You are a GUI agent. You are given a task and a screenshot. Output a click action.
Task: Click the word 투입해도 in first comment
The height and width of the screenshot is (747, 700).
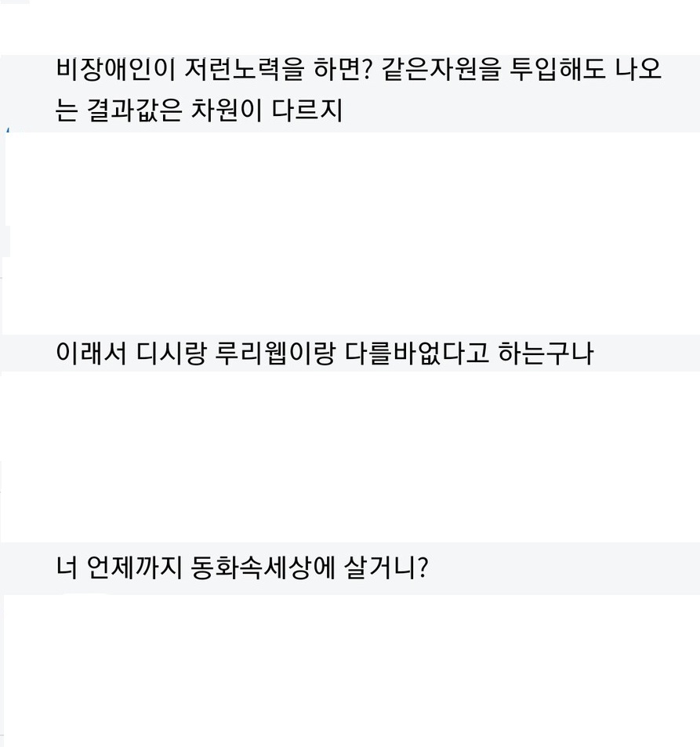coord(558,70)
